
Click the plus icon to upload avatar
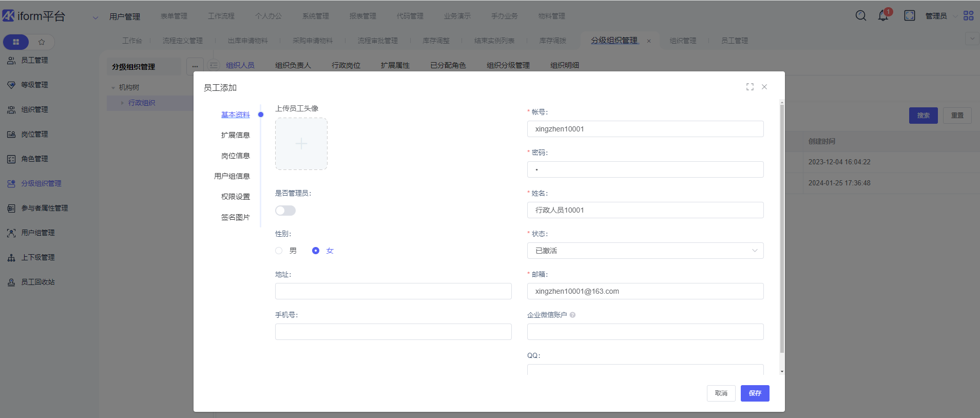click(x=301, y=144)
